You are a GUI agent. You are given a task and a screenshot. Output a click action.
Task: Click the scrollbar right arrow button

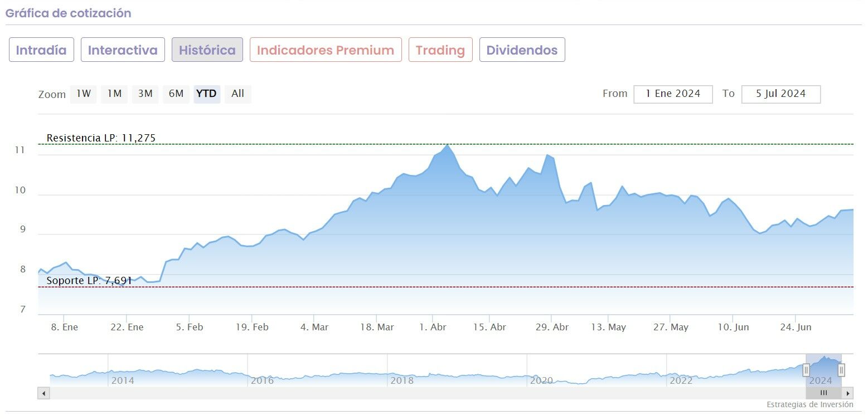(x=848, y=393)
